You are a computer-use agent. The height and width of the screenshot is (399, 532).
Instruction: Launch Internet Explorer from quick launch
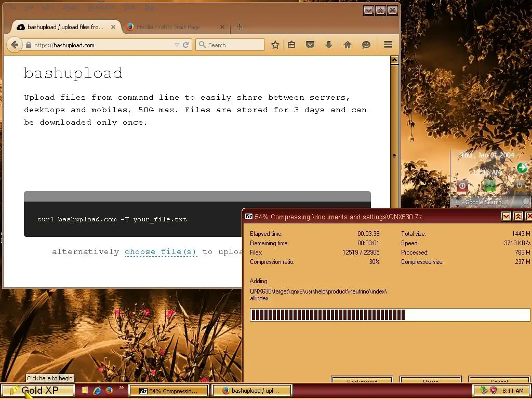pos(97,391)
